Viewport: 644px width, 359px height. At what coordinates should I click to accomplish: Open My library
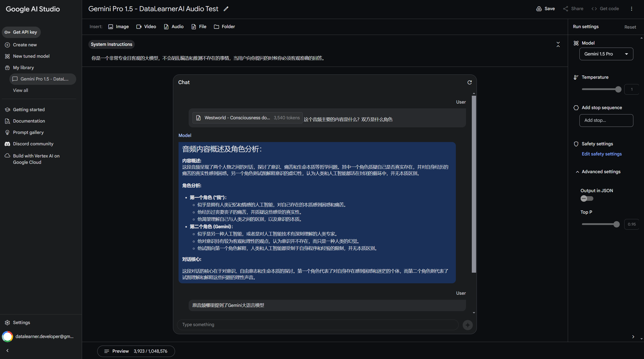19,68
